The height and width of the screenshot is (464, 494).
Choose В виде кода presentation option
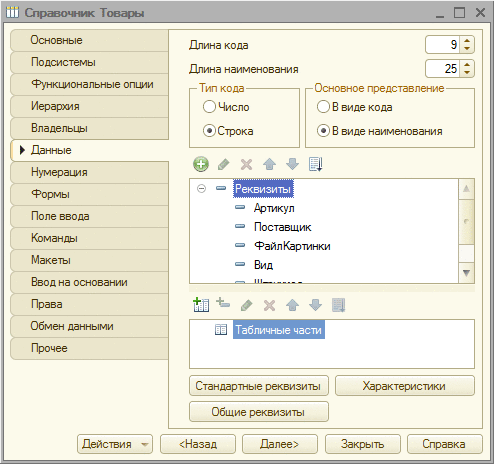click(323, 107)
